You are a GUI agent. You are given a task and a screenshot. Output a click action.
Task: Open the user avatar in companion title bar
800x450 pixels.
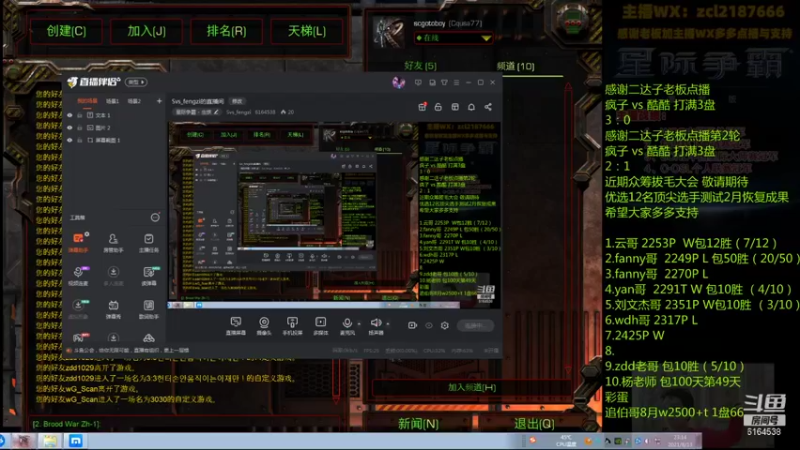point(398,82)
